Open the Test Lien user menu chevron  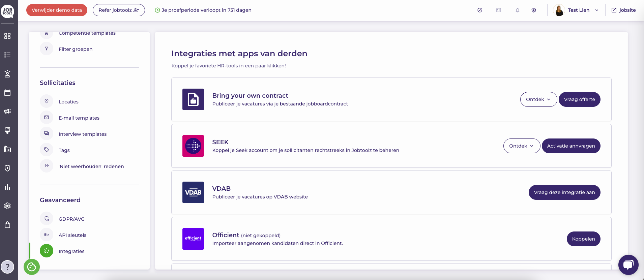tap(597, 10)
